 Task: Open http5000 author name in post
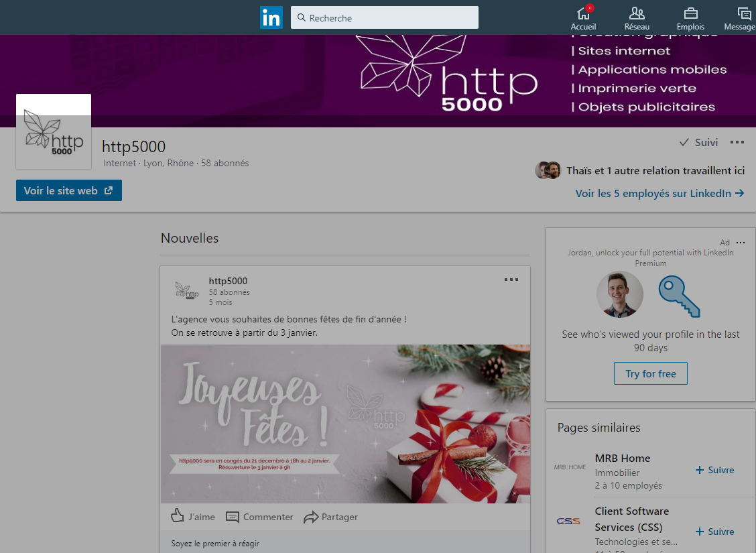[x=228, y=281]
